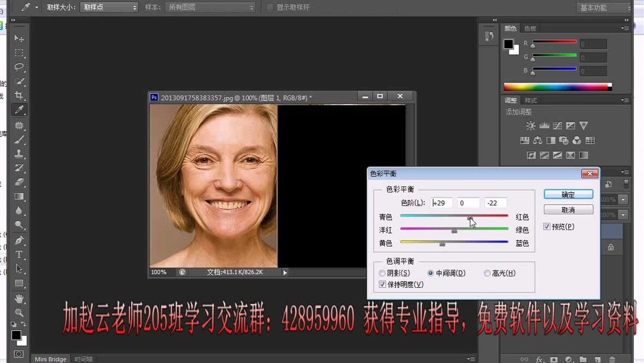644x363 pixels.
Task: Click the 取消 button in the dialog
Action: pos(567,210)
